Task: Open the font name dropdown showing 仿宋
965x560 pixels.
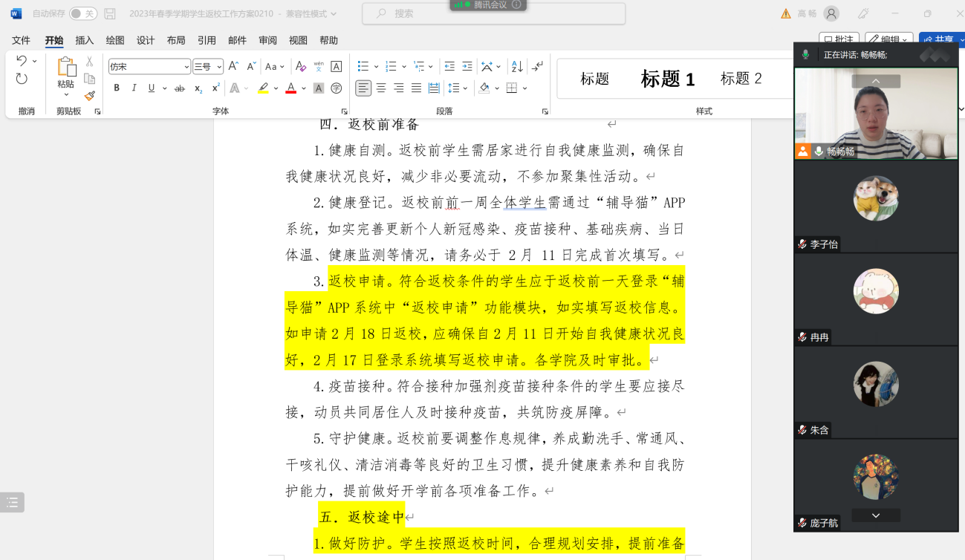Action: pos(186,67)
